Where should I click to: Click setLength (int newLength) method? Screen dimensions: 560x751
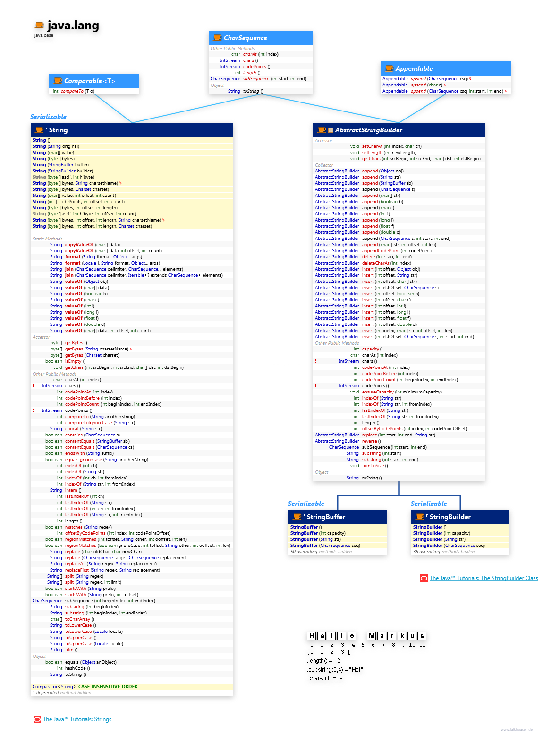pos(389,153)
